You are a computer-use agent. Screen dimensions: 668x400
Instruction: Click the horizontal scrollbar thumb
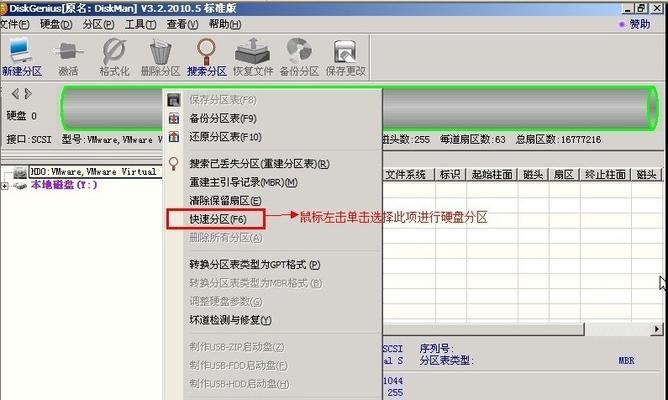point(483,329)
